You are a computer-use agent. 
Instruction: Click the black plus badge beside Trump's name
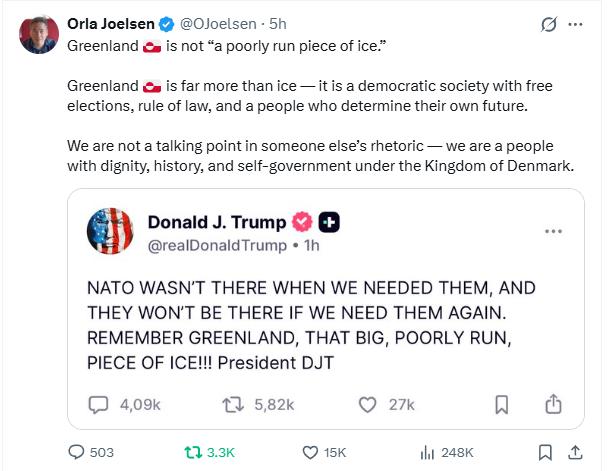tap(329, 222)
